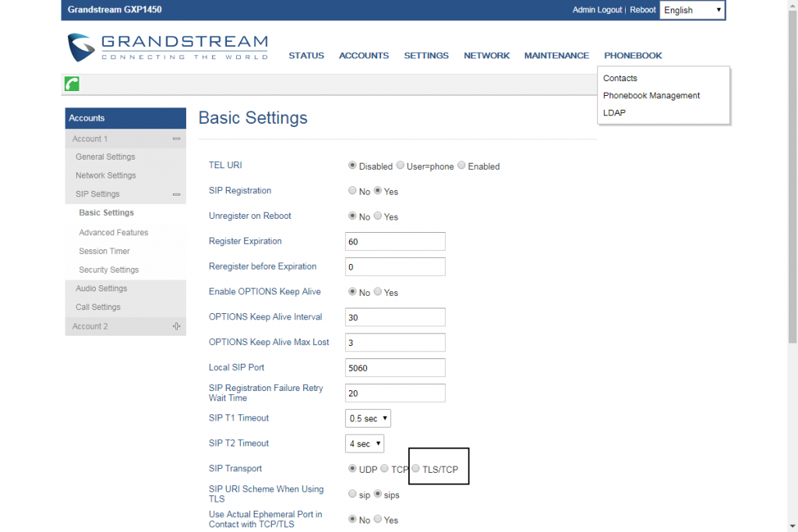Open the MAINTENANCE menu
This screenshot has height=532, width=798.
pos(556,55)
